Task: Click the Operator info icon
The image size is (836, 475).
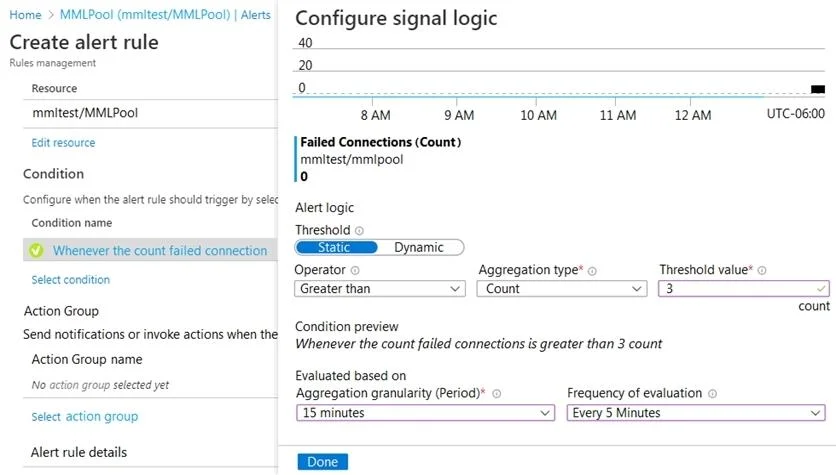Action: [355, 271]
